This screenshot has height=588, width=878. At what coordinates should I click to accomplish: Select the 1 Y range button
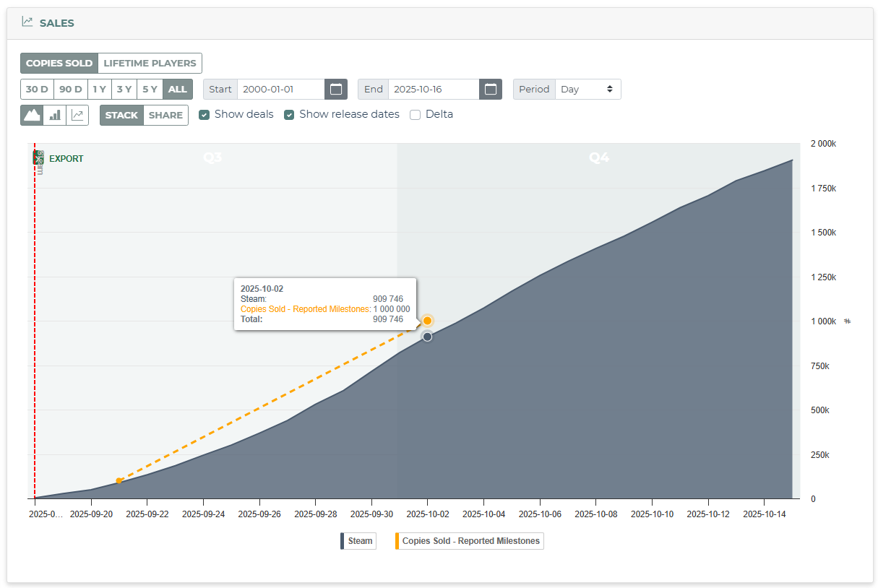click(x=99, y=90)
